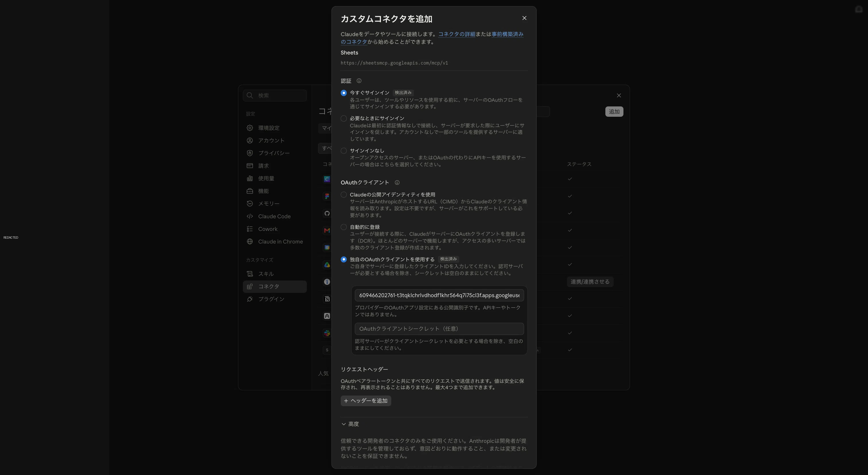This screenshot has height=475, width=868.
Task: Click the 検索 box in settings
Action: (275, 96)
